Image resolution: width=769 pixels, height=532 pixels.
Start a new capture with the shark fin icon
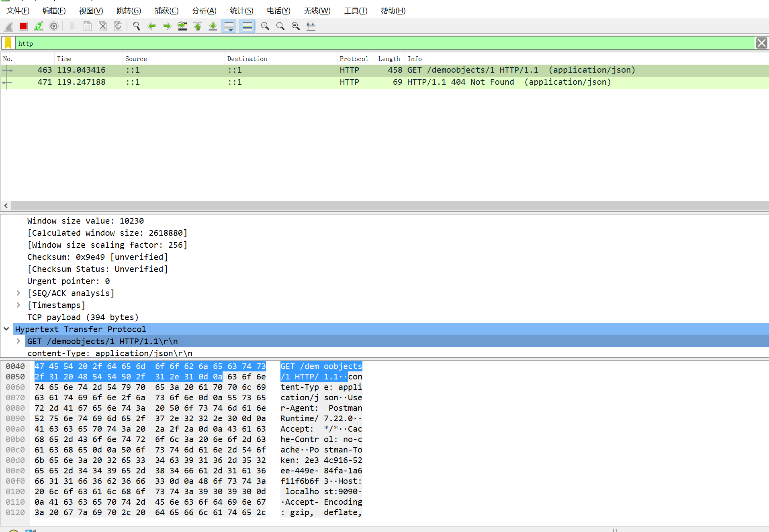click(x=8, y=26)
